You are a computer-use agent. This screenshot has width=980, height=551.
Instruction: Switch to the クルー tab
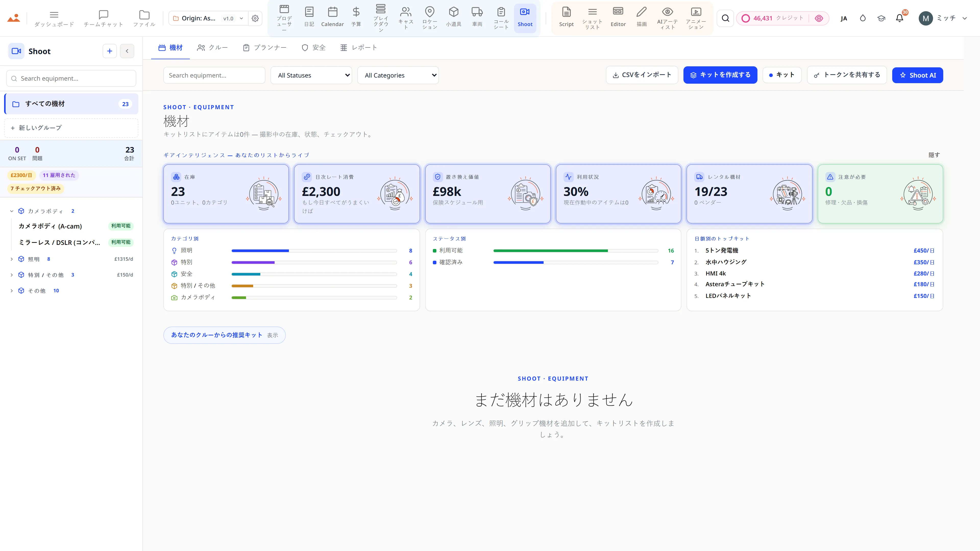pyautogui.click(x=212, y=47)
